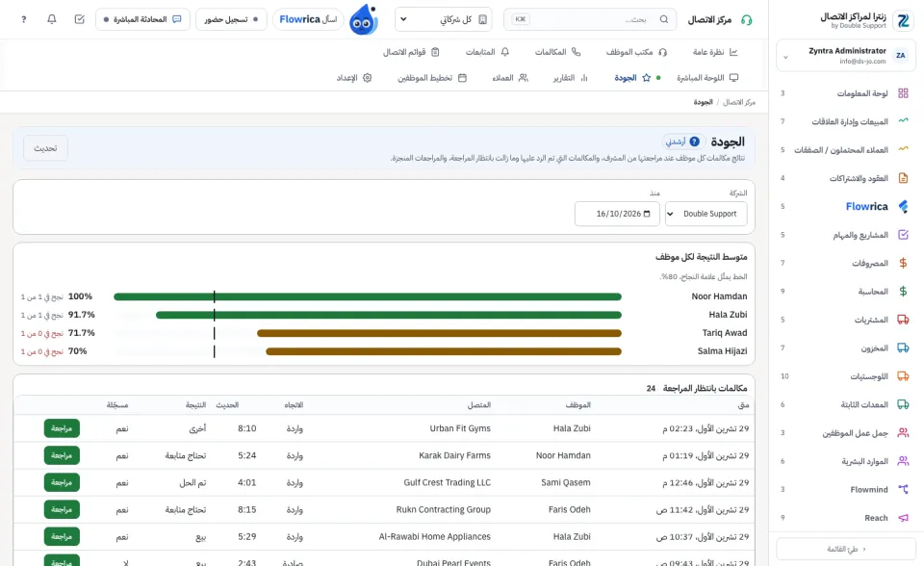Click مراجعة for Al-Rawabi Home Appliances call
The image size is (924, 566).
coord(62,536)
